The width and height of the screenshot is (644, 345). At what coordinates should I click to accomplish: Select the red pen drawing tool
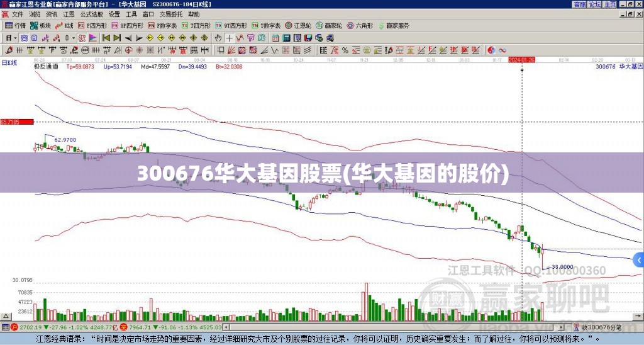pyautogui.click(x=9, y=50)
